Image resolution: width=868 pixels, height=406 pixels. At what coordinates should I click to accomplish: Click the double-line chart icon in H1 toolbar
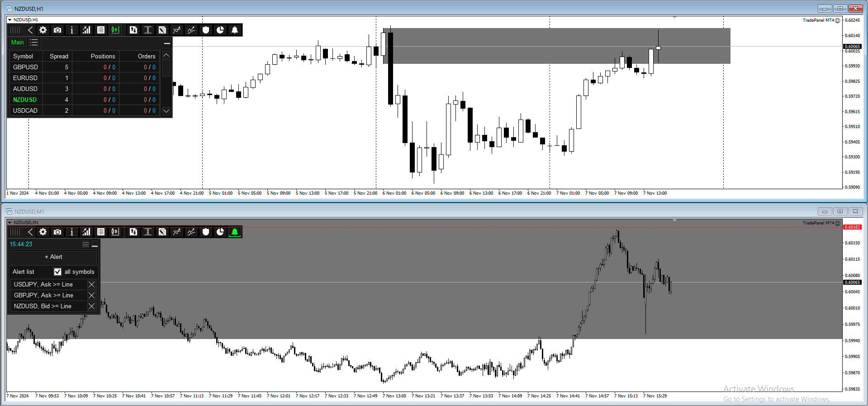click(x=191, y=30)
